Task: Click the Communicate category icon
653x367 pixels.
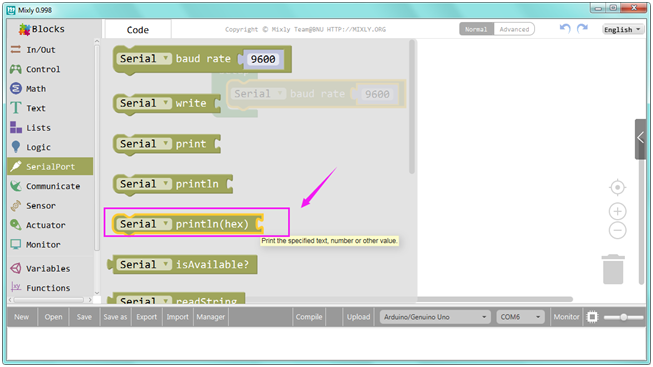Action: pyautogui.click(x=15, y=186)
